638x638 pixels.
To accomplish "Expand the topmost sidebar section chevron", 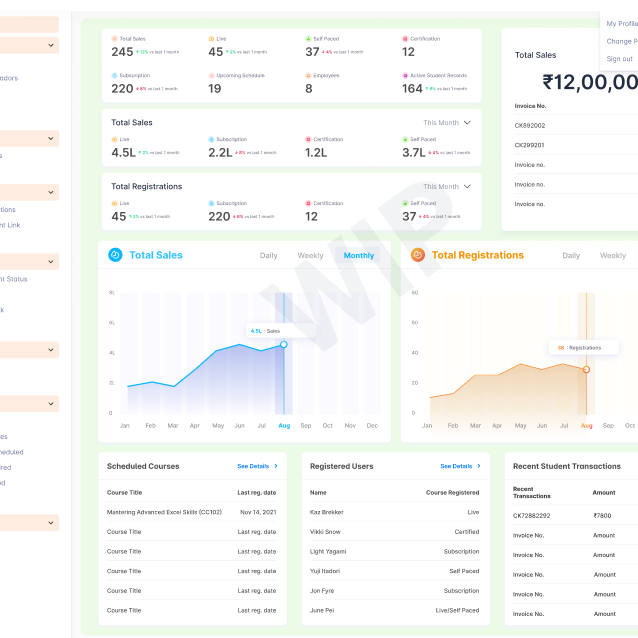I will 51,45.
